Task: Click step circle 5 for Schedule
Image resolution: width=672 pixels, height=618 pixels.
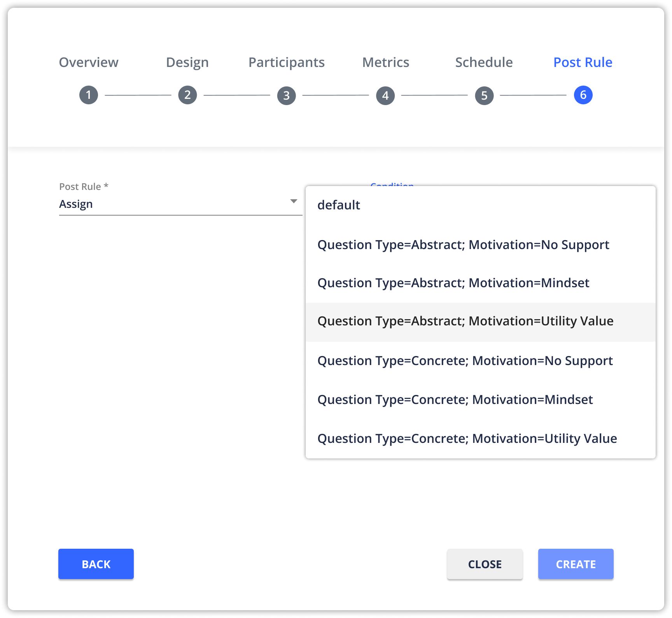Action: (x=484, y=95)
